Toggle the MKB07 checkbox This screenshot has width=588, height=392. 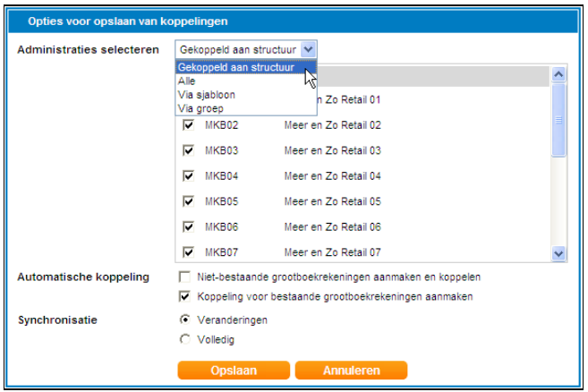point(189,251)
